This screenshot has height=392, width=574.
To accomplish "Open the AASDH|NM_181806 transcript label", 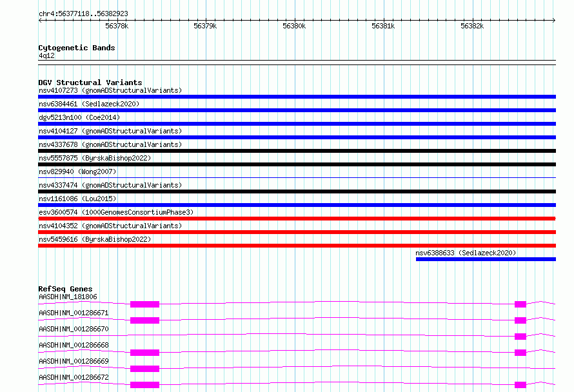I will (x=68, y=297).
